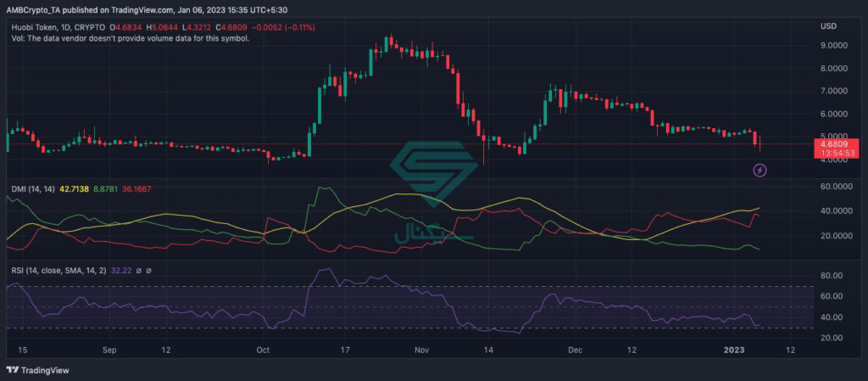The width and height of the screenshot is (868, 381).
Task: Click the yellow ADX value 42.7138
Action: click(74, 189)
